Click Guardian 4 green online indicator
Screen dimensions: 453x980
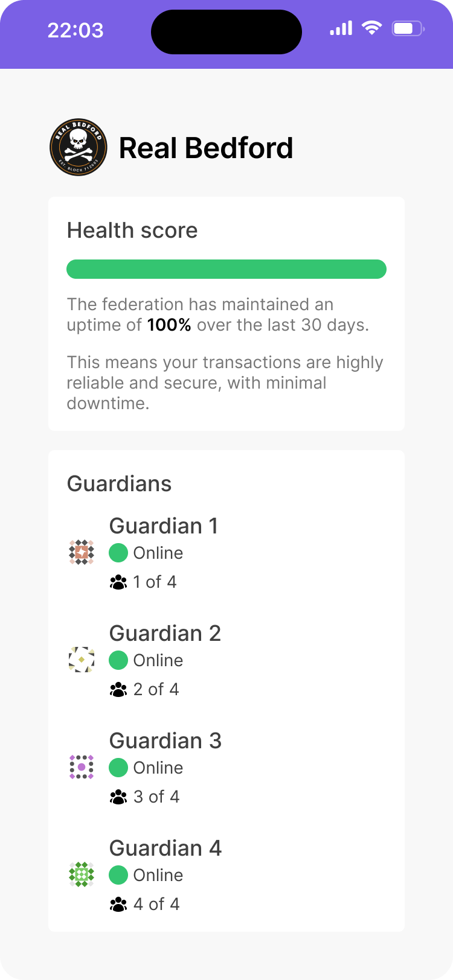click(118, 875)
